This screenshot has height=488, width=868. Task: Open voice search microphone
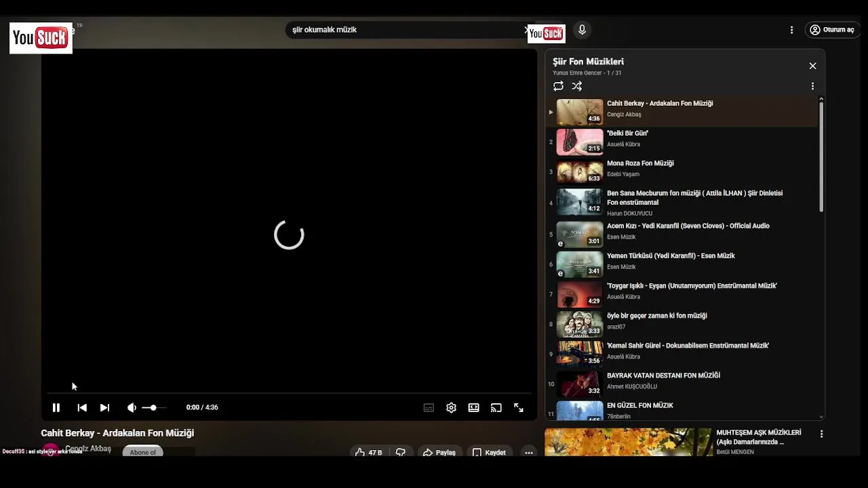582,30
